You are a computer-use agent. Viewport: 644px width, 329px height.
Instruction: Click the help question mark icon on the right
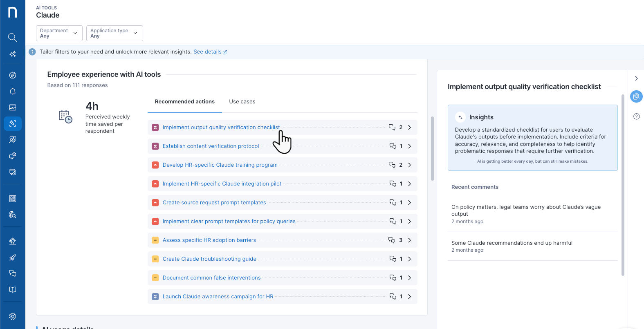click(x=636, y=116)
